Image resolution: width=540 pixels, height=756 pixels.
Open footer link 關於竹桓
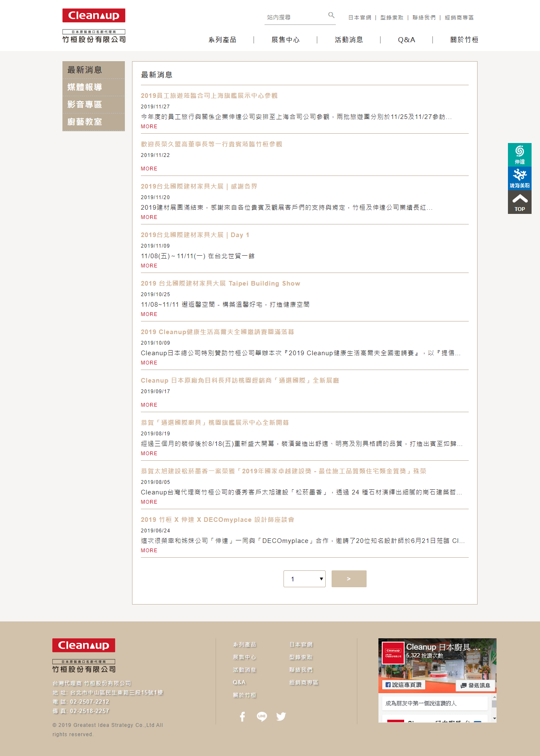(245, 695)
